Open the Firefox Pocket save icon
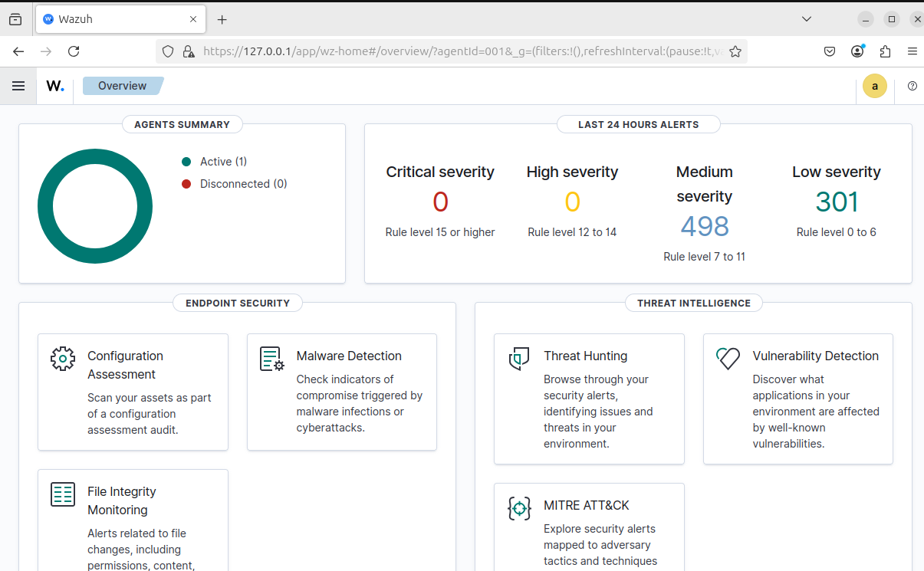 pos(830,51)
